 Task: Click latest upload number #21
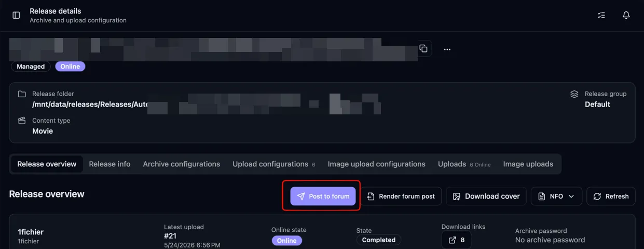171,236
